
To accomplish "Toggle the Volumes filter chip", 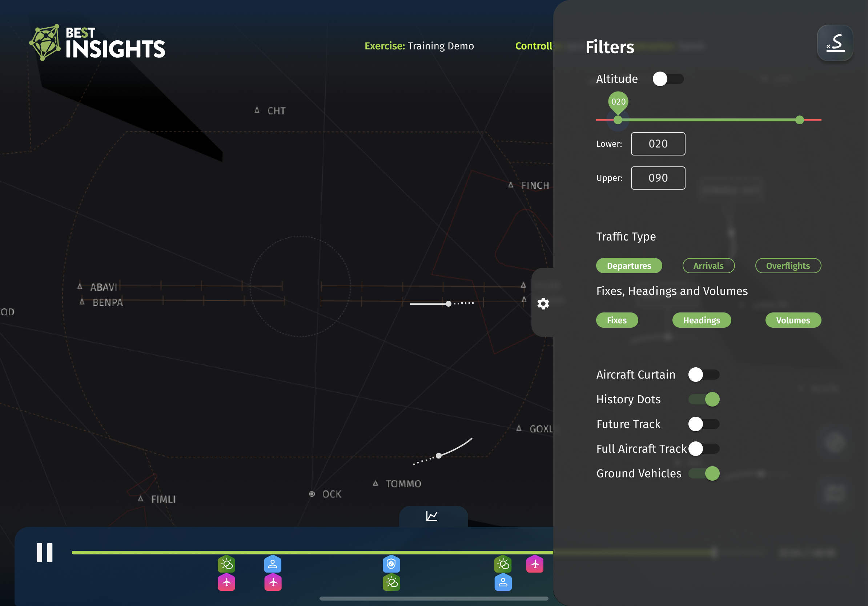I will [x=793, y=320].
